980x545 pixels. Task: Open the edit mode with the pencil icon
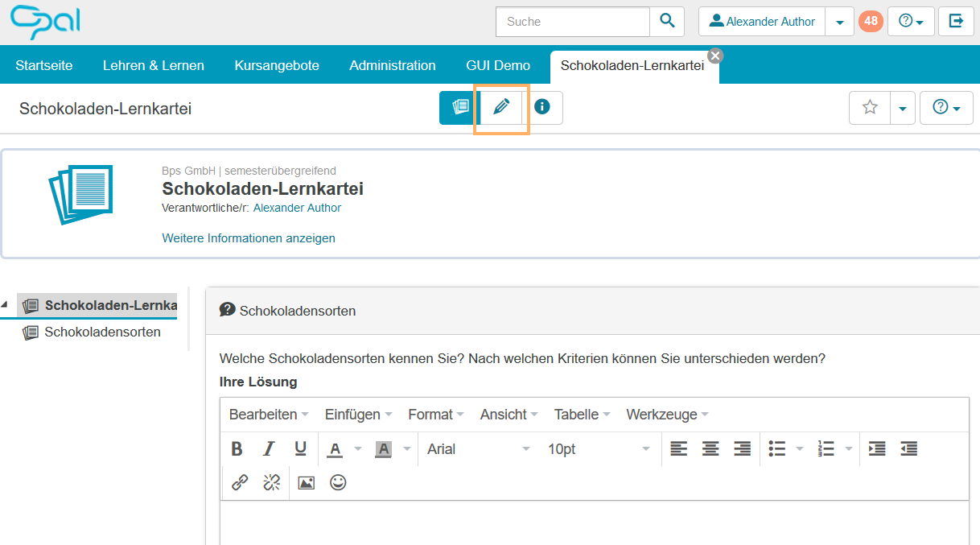coord(500,107)
